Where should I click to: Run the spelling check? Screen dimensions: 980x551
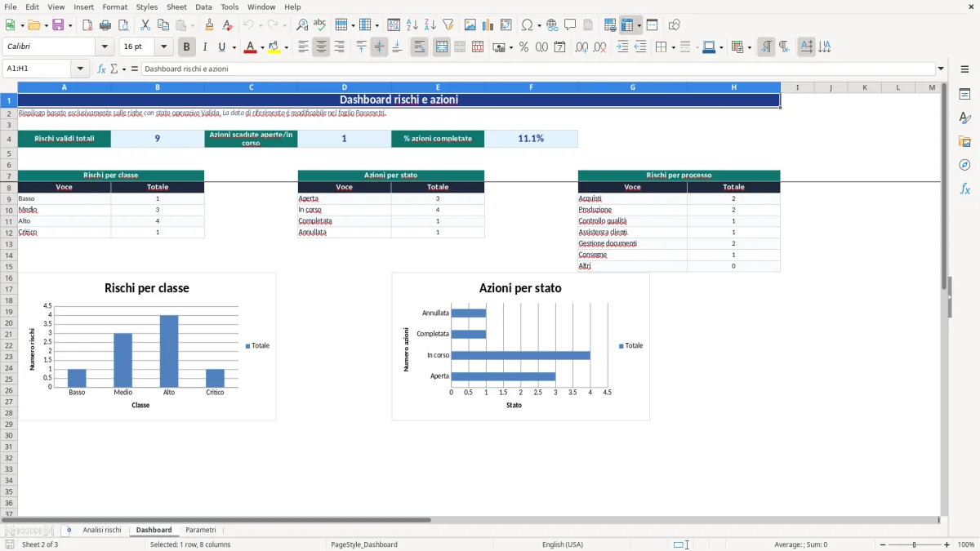320,25
